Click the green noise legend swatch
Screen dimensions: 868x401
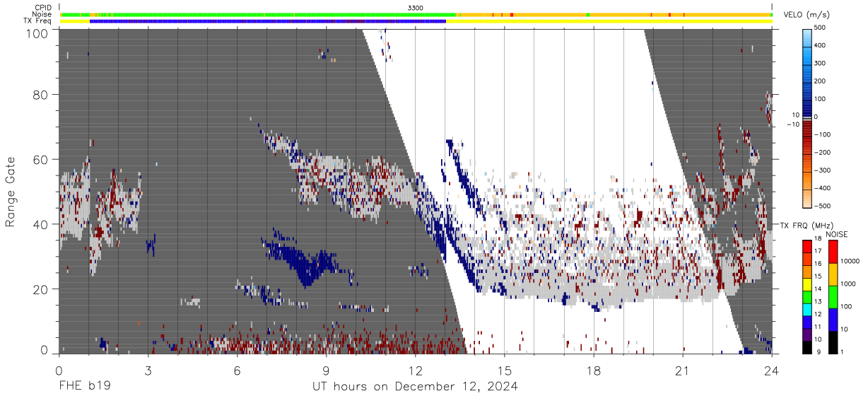coord(833,296)
